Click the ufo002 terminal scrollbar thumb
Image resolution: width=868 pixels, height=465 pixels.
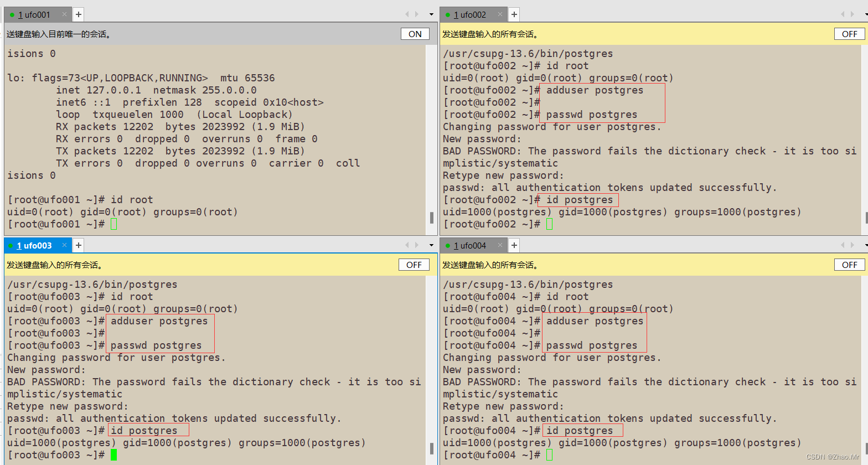[866, 218]
